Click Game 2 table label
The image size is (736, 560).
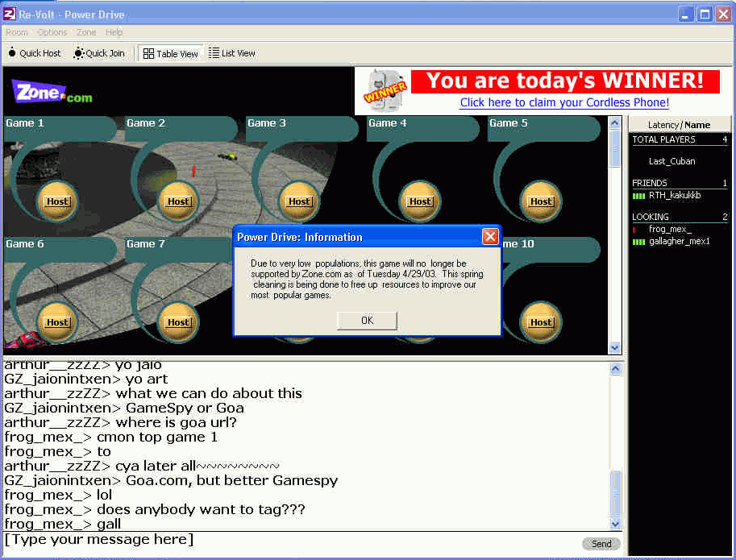pyautogui.click(x=146, y=123)
